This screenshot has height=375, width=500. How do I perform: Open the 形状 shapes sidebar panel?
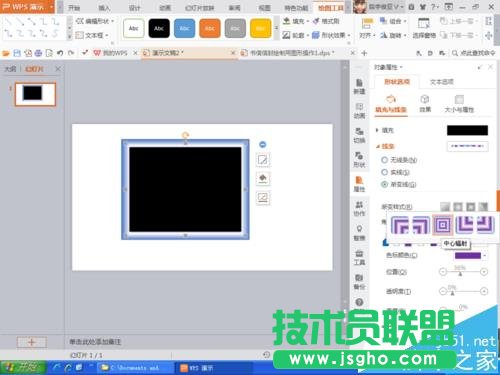(x=359, y=159)
